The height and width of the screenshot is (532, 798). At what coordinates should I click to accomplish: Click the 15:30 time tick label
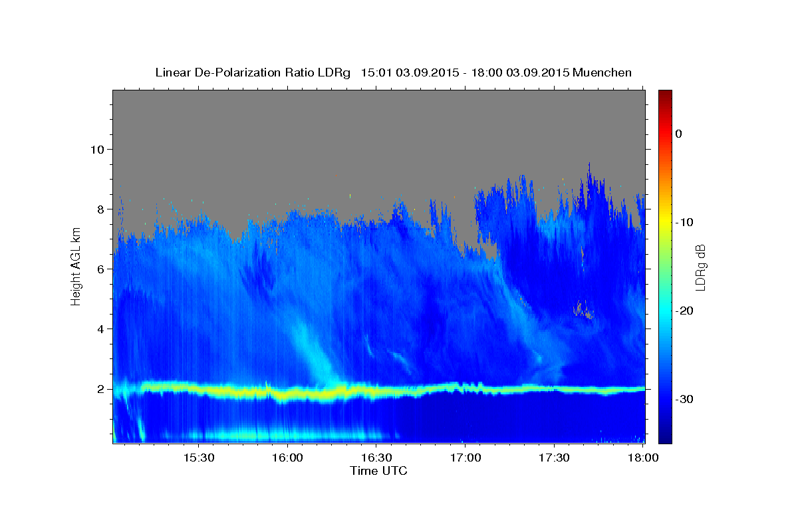[198, 458]
